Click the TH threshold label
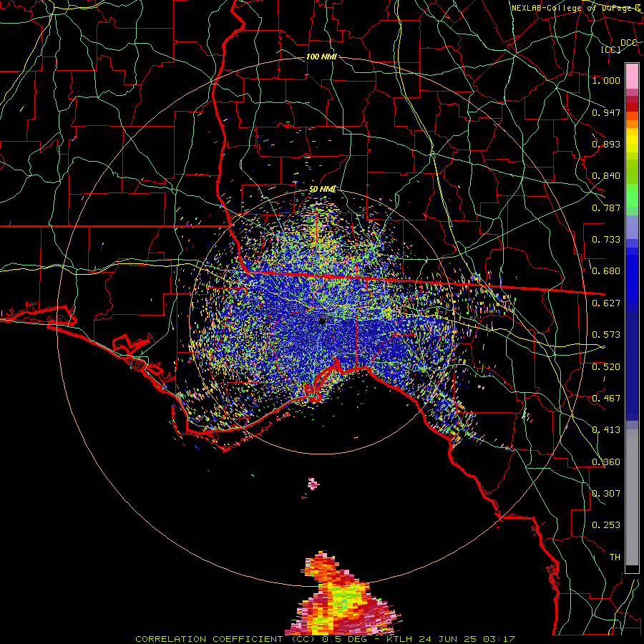The width and height of the screenshot is (644, 644). coord(615,557)
